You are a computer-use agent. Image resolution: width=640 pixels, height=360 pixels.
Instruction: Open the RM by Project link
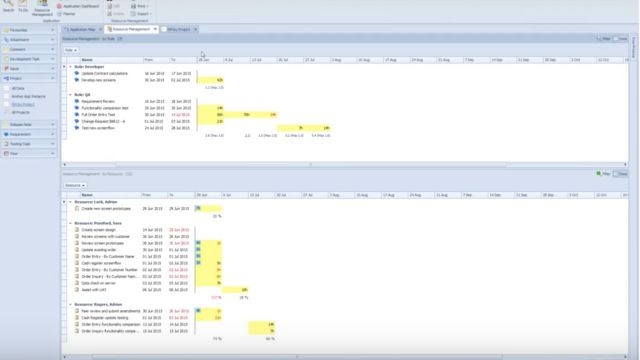coord(23,104)
